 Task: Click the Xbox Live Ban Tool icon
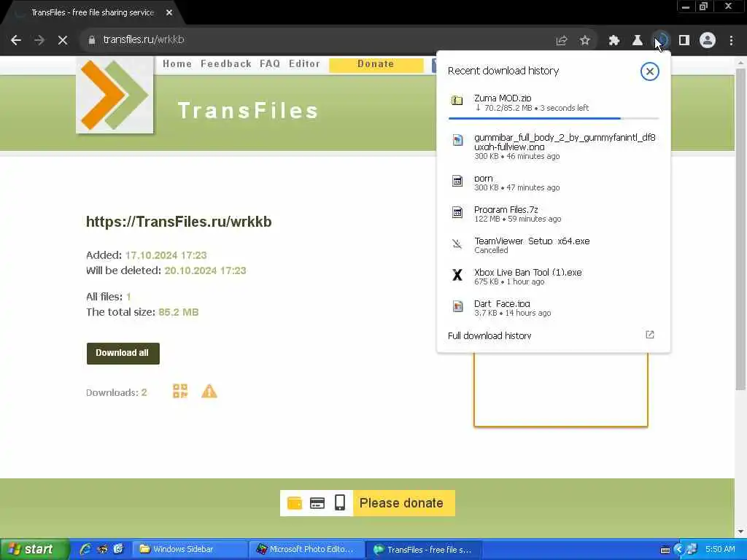[x=457, y=275]
